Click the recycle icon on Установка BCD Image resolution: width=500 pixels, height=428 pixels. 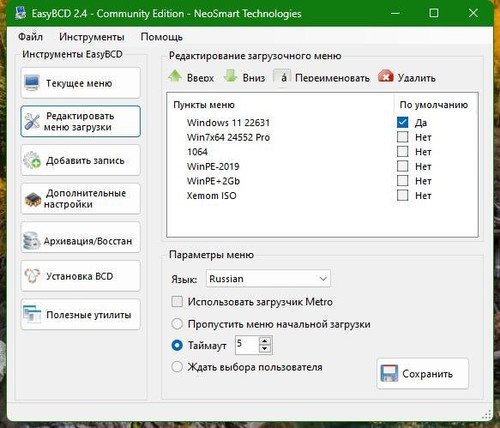pyautogui.click(x=32, y=276)
